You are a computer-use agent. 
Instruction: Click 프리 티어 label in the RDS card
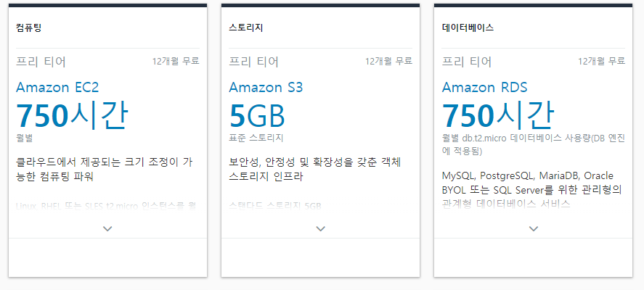(x=467, y=62)
